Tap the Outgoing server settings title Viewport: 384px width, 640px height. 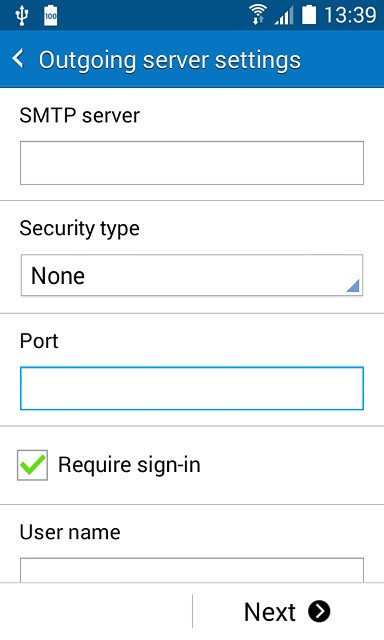tap(170, 60)
